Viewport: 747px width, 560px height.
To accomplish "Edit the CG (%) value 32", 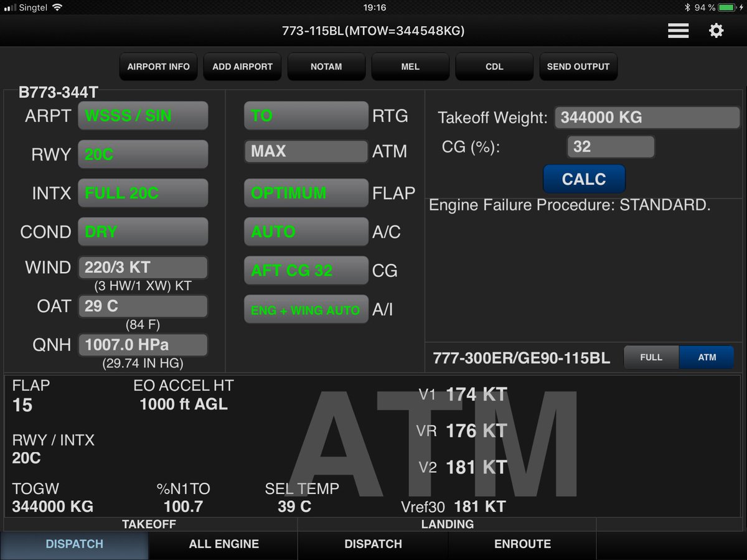I will tap(611, 147).
